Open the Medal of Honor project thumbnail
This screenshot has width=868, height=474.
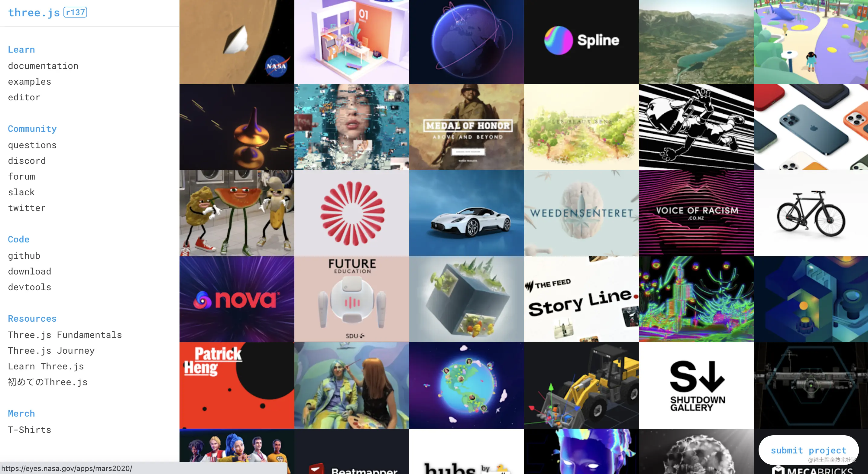(466, 127)
